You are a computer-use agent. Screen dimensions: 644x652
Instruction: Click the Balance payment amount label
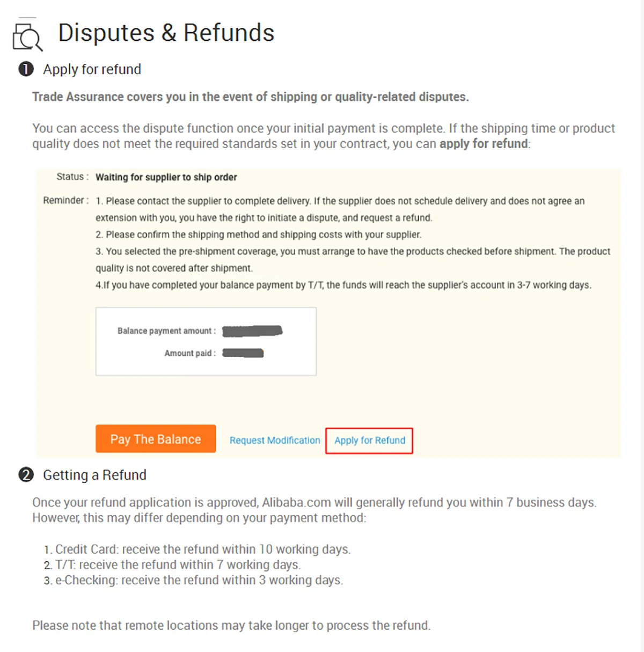(x=166, y=331)
